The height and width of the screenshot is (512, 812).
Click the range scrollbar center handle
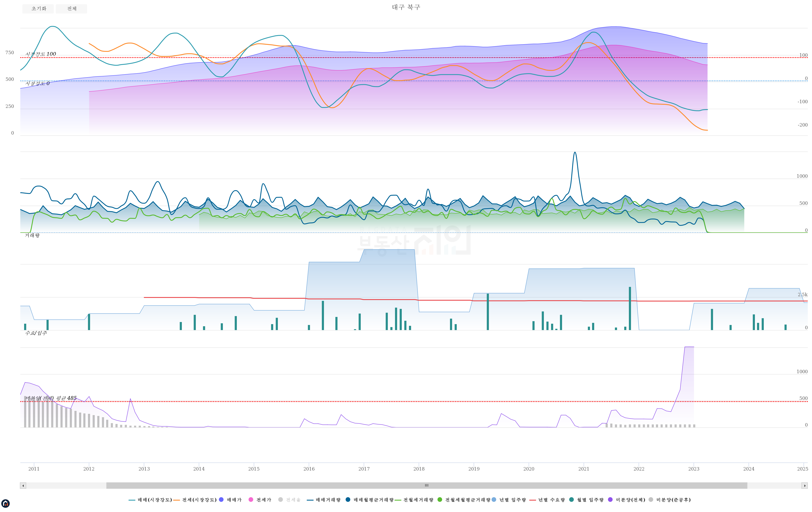[427, 486]
